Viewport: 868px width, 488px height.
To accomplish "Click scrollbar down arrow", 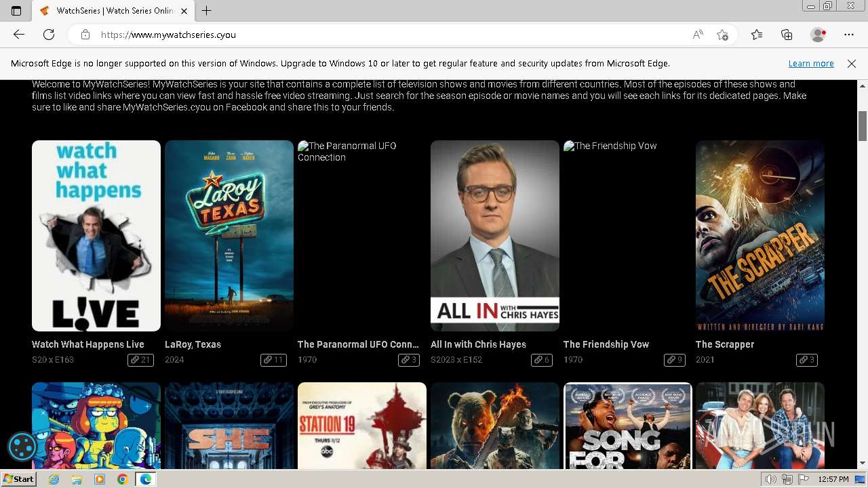I will coord(863,464).
